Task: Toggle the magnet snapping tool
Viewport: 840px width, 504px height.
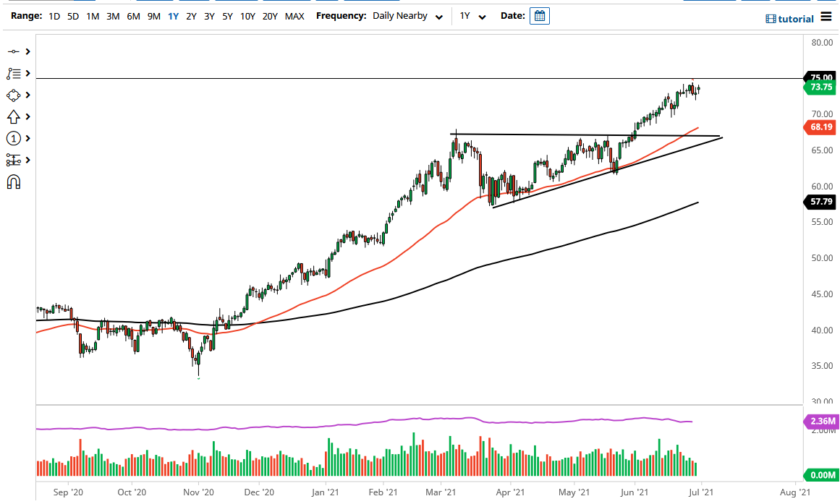Action: click(x=14, y=181)
